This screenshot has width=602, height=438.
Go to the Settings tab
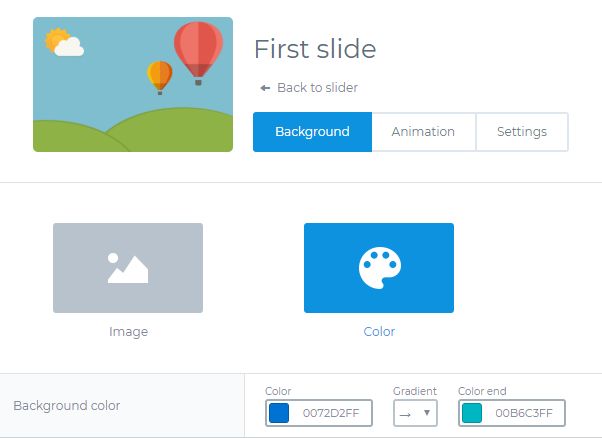click(x=521, y=132)
